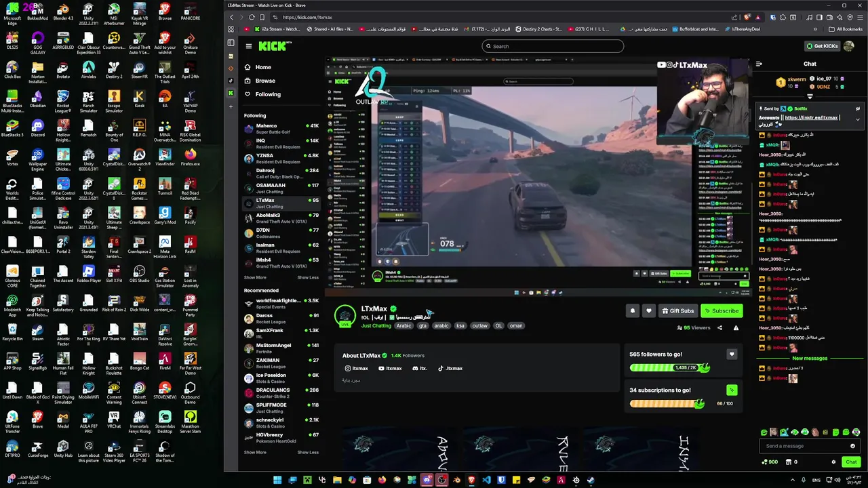Click the report warning triangle icon
The width and height of the screenshot is (868, 488).
pyautogui.click(x=736, y=328)
